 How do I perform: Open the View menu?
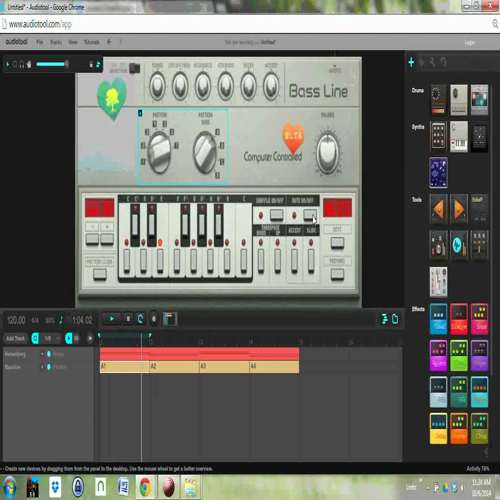[x=73, y=42]
